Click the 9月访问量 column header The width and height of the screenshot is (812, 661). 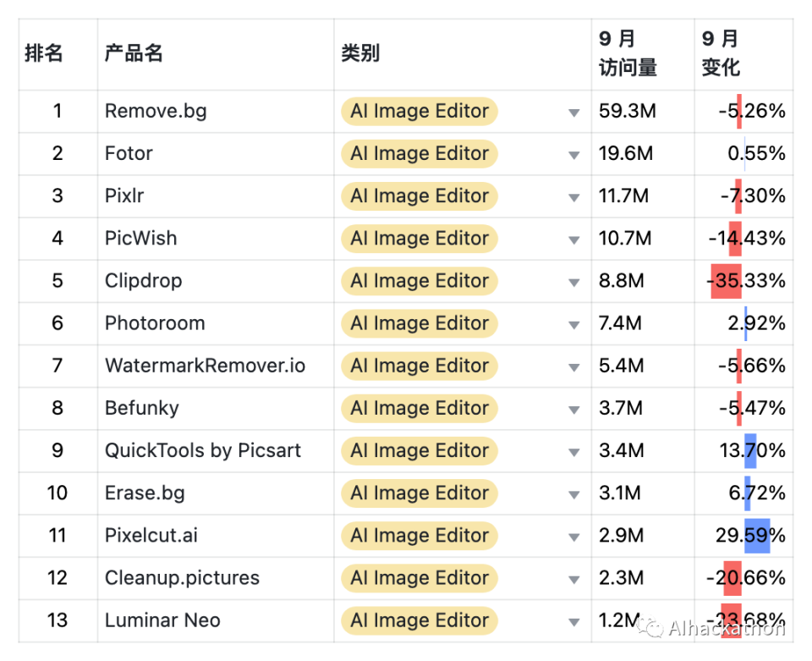click(x=628, y=54)
